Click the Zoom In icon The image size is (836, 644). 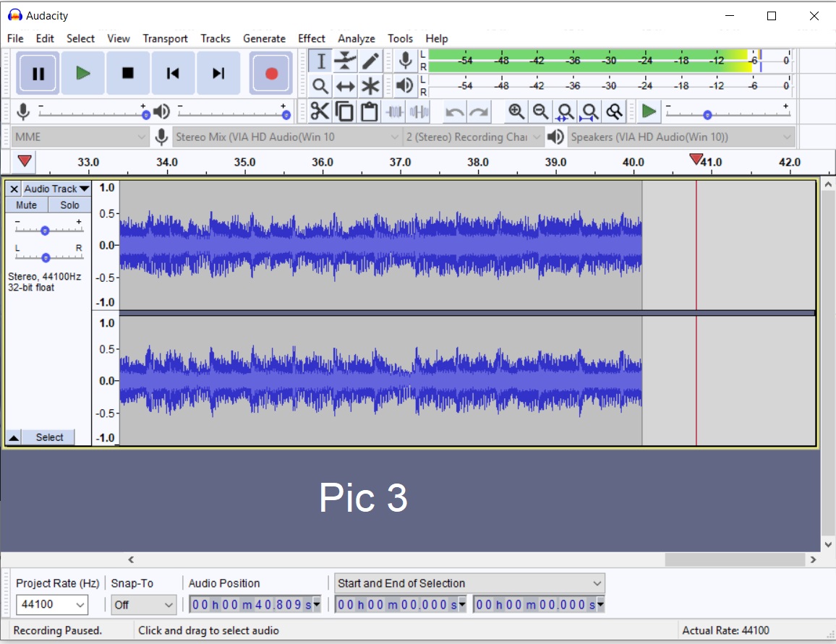coord(516,111)
